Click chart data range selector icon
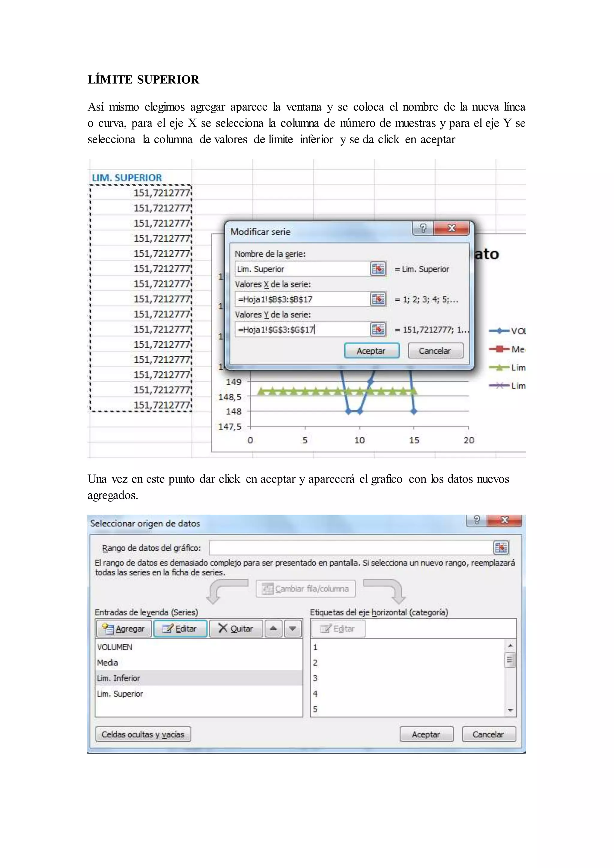This screenshot has height=868, width=614. click(x=501, y=547)
